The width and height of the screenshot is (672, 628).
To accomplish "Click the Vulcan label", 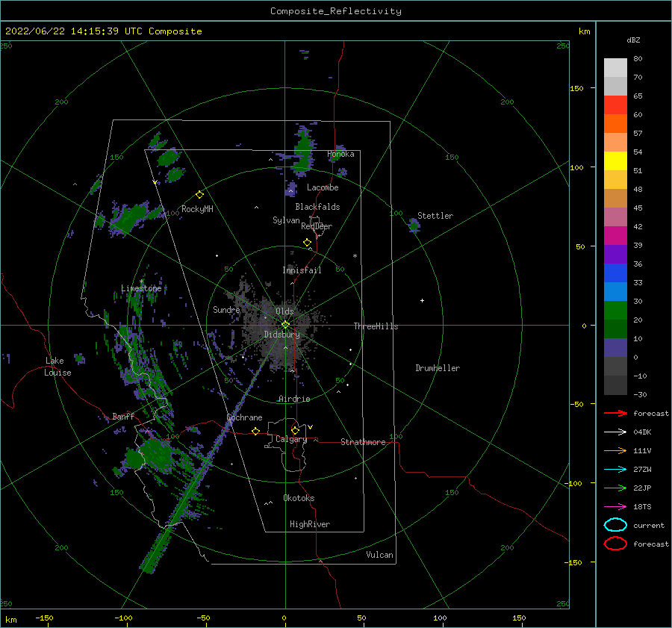I will 379,555.
